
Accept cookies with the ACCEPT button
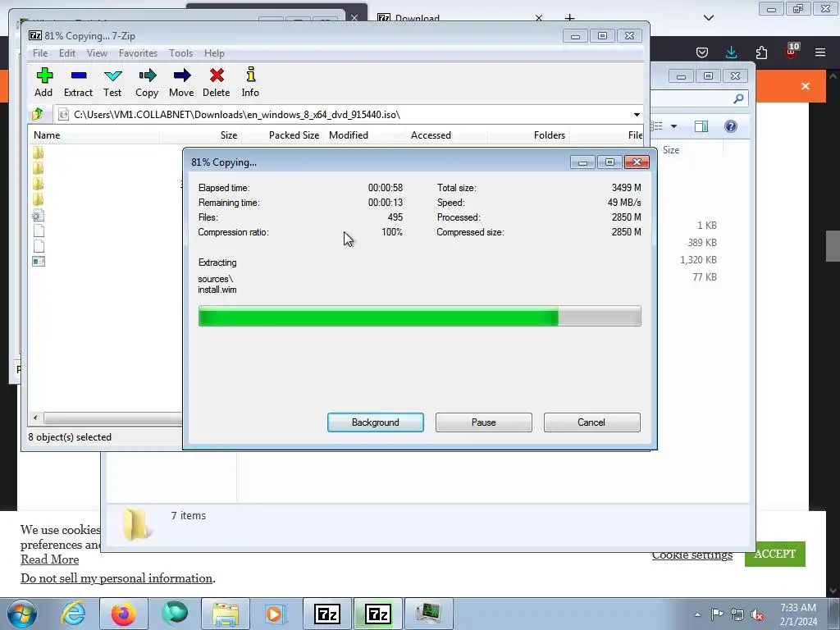click(x=774, y=554)
